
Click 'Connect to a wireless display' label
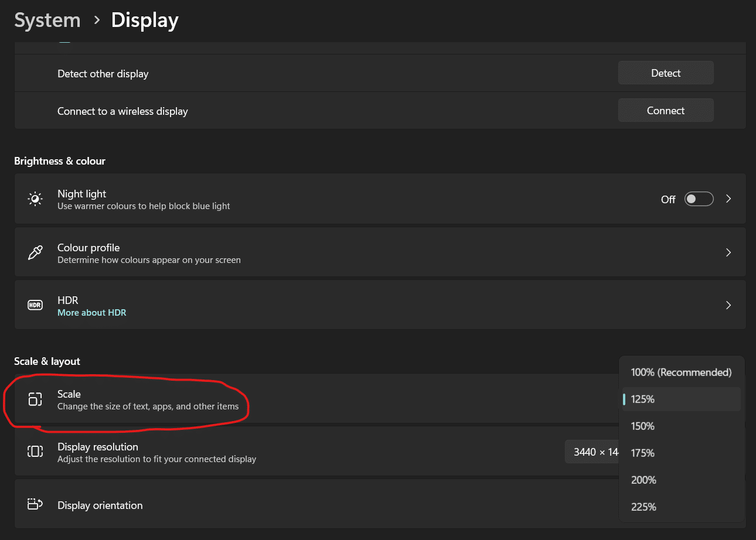pyautogui.click(x=122, y=111)
